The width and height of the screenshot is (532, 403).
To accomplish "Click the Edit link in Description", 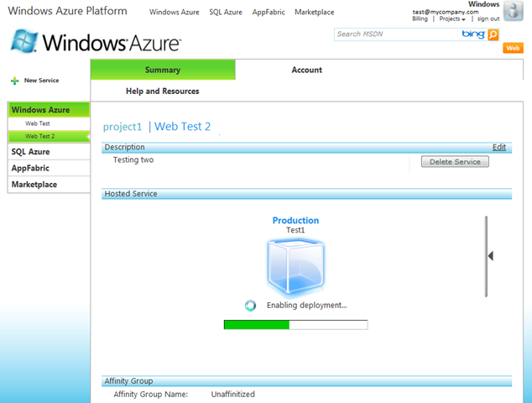I will (499, 147).
